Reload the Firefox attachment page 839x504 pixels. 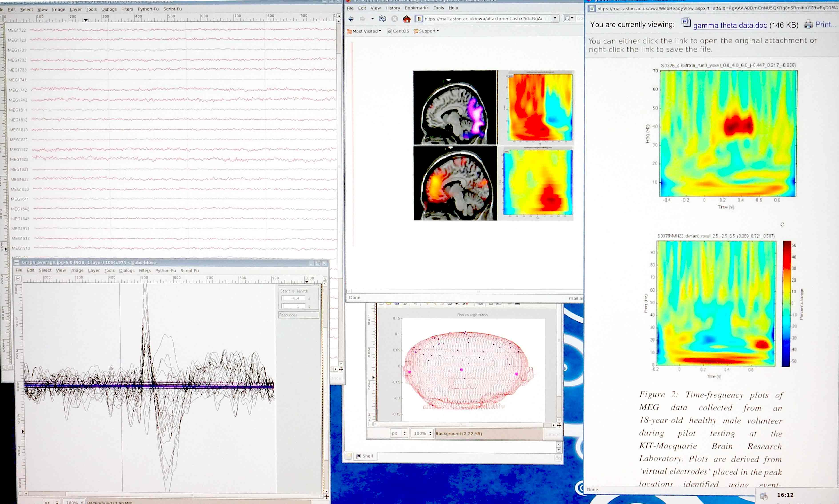pos(382,19)
